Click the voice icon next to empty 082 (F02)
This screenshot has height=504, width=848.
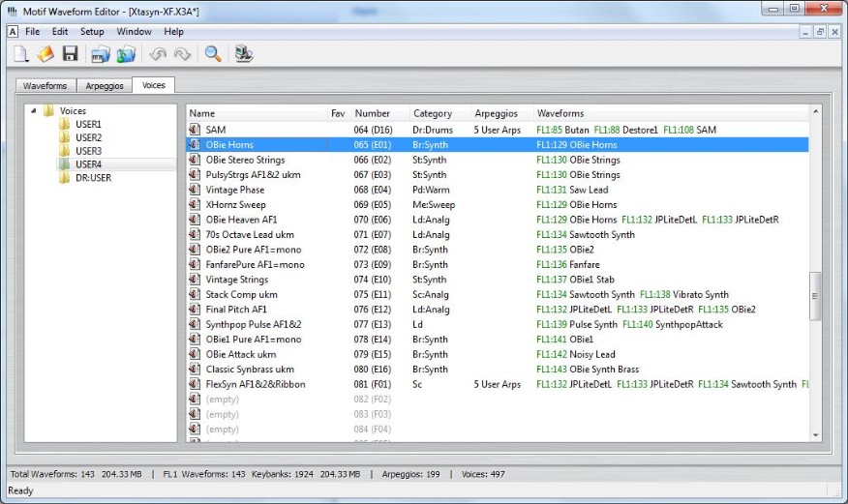pyautogui.click(x=195, y=400)
